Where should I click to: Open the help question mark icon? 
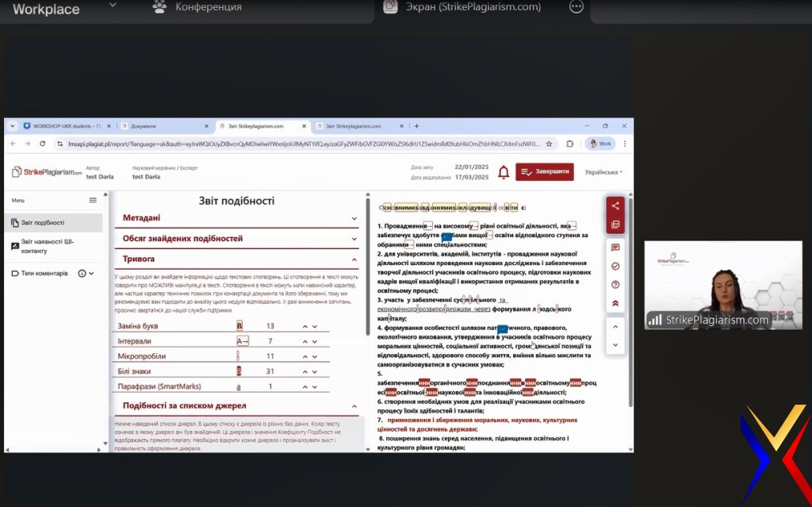click(615, 284)
